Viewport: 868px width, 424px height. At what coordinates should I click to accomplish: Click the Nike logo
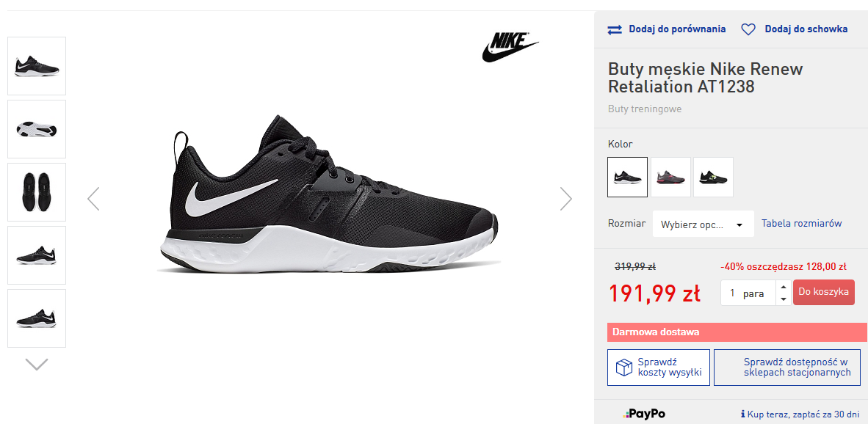click(510, 46)
